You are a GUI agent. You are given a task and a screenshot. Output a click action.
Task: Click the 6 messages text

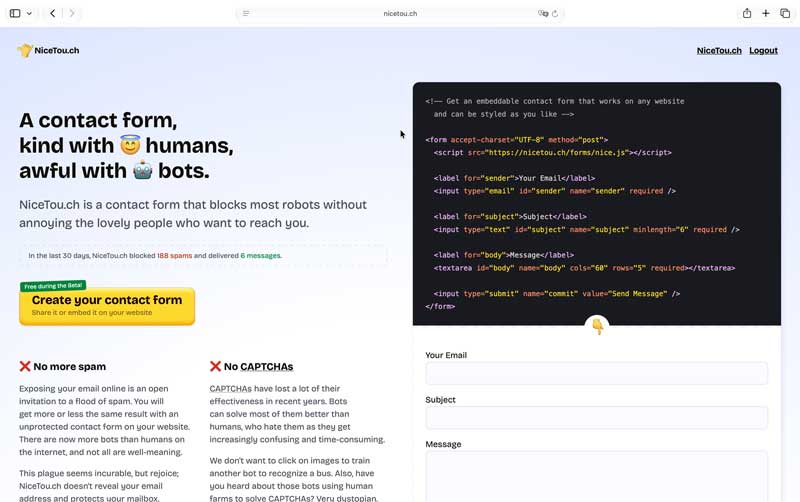[260, 255]
